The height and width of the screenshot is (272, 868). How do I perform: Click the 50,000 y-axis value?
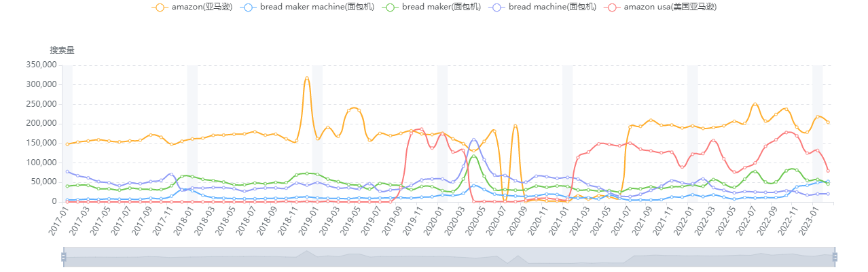pyautogui.click(x=43, y=182)
